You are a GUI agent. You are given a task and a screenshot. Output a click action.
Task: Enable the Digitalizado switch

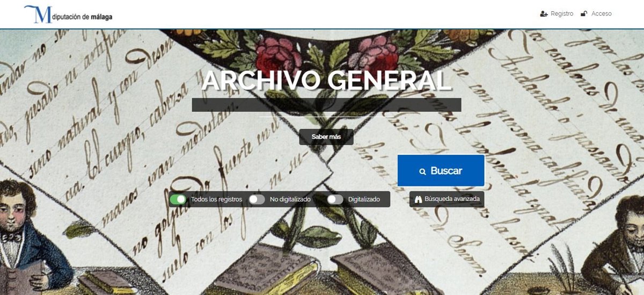335,199
